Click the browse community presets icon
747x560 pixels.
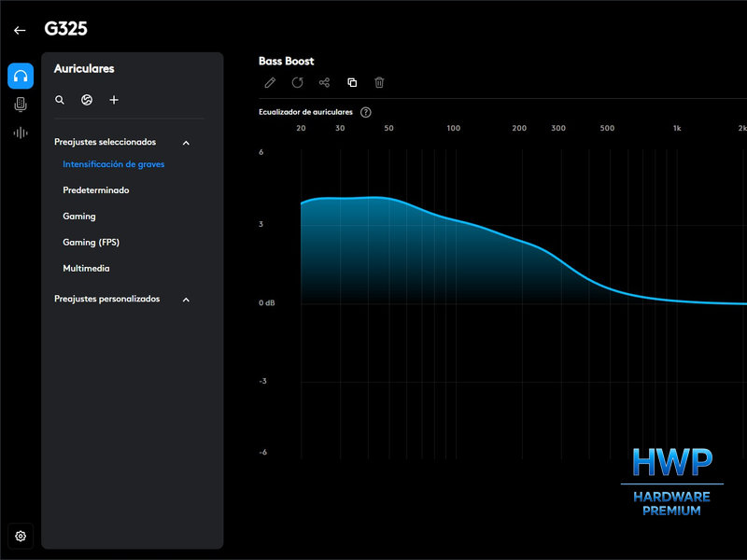pos(87,100)
